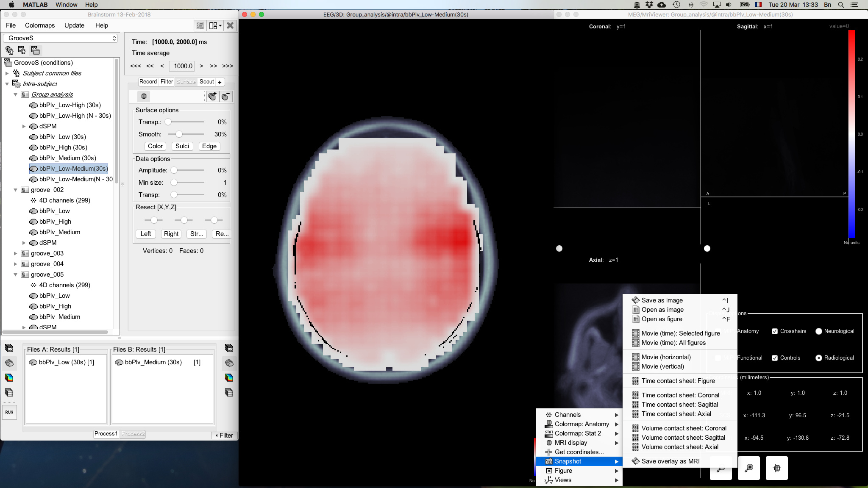The height and width of the screenshot is (488, 868).
Task: Click the Brainstorm toolbar window-list icon
Action: (x=200, y=26)
